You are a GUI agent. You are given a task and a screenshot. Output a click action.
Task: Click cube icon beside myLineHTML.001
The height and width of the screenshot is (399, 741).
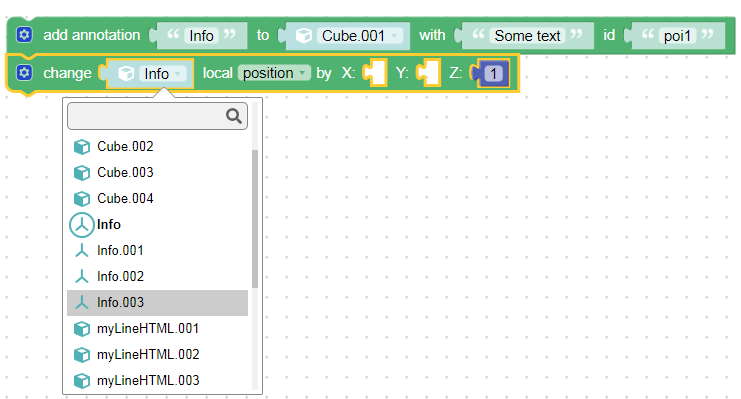point(82,329)
